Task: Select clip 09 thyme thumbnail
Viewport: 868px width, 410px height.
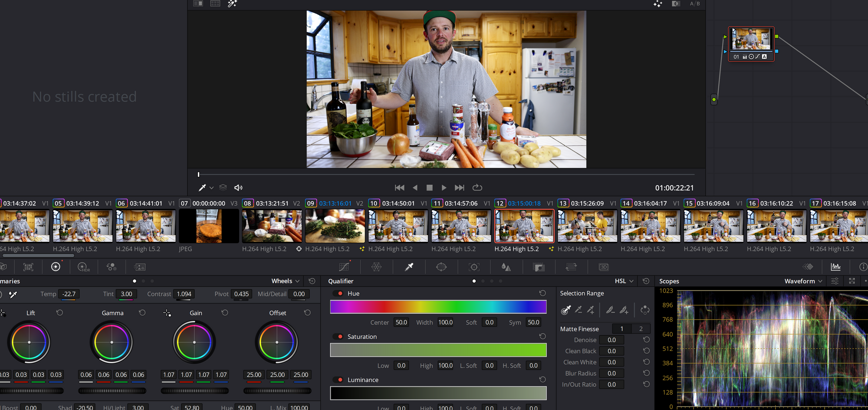Action: pyautogui.click(x=335, y=226)
